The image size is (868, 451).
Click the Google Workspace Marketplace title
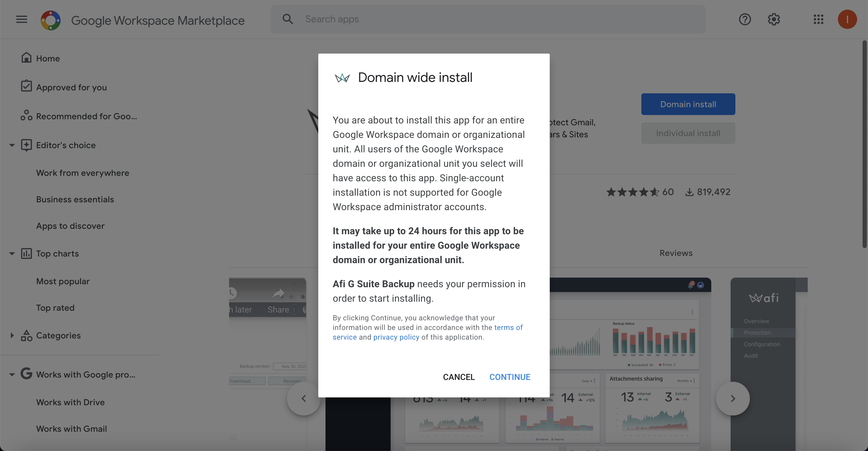158,20
